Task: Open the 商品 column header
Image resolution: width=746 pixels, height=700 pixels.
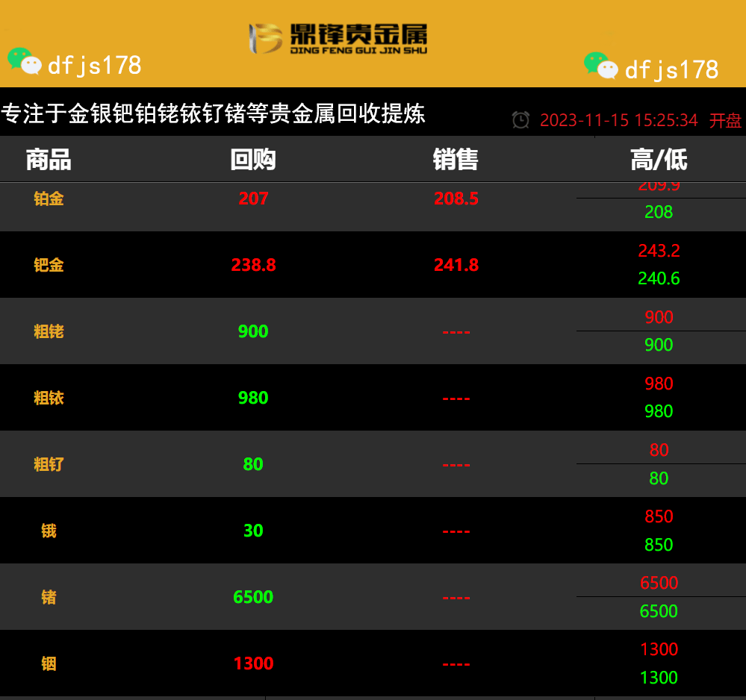Action: 49,159
